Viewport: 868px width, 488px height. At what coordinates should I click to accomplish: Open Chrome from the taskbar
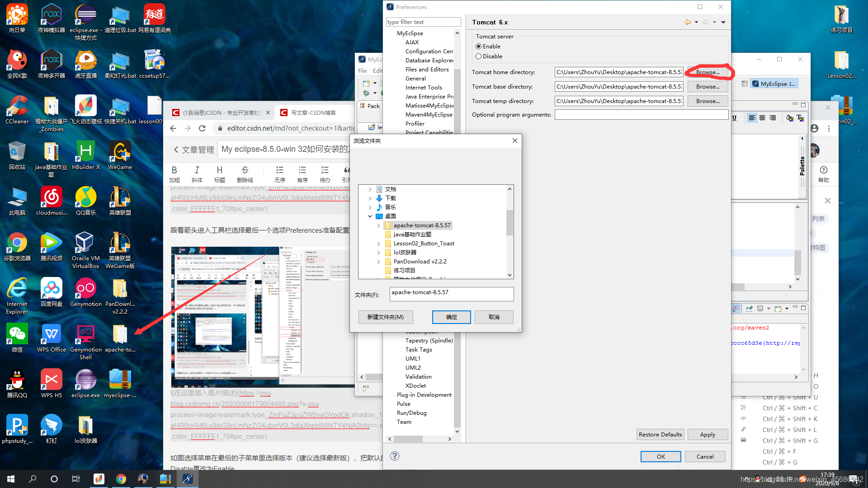point(121,479)
